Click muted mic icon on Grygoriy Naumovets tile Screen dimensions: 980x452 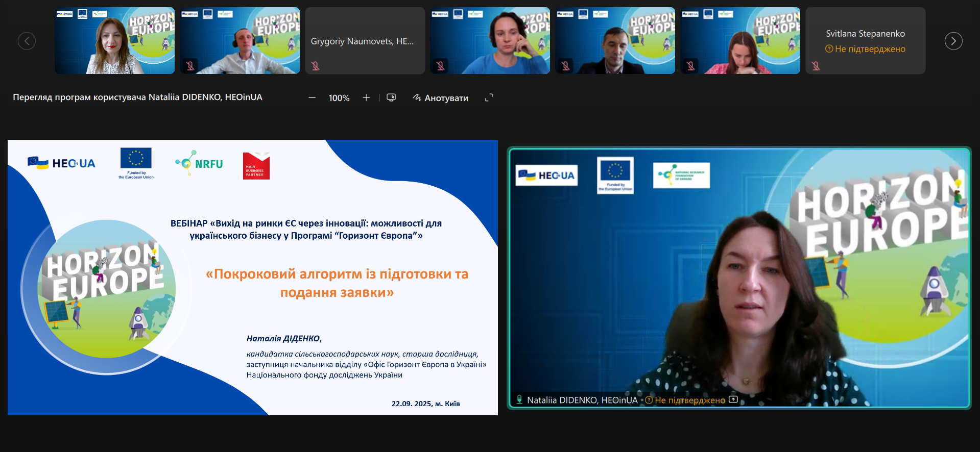316,65
